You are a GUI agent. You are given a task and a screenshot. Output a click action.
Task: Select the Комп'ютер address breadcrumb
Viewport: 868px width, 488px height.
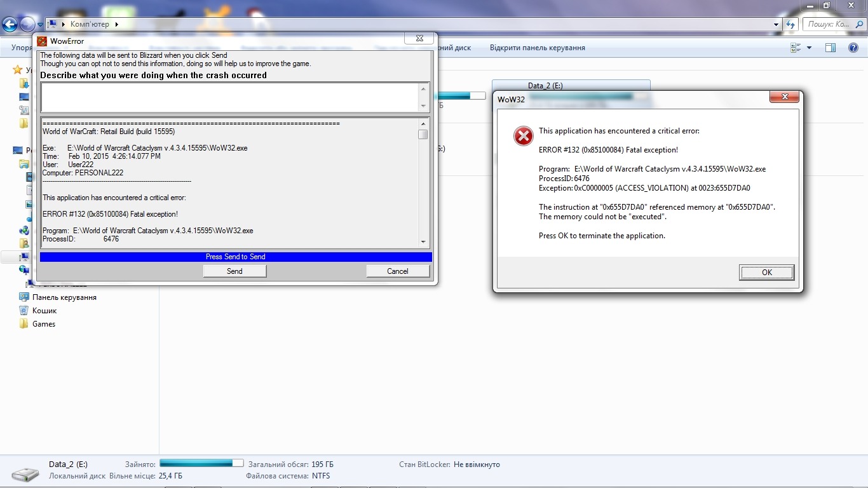click(x=90, y=24)
